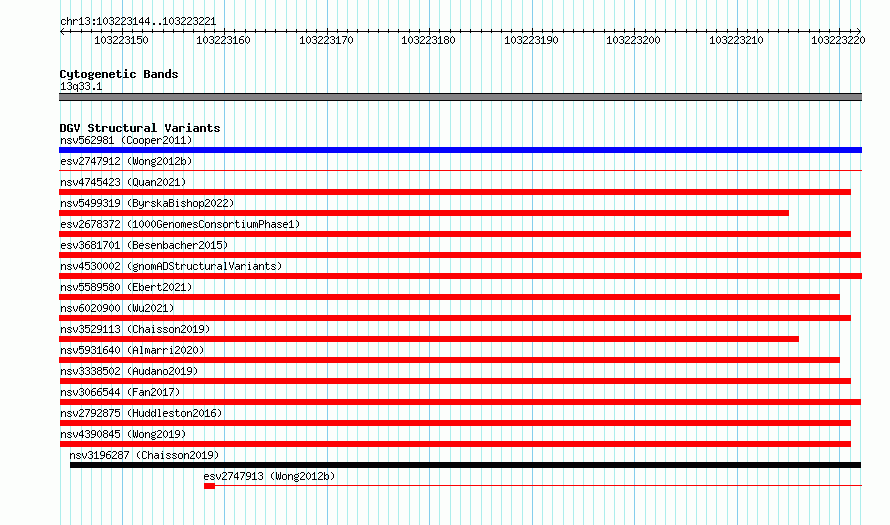890x525 pixels.
Task: Click ruler position 103223190
Action: (531, 40)
